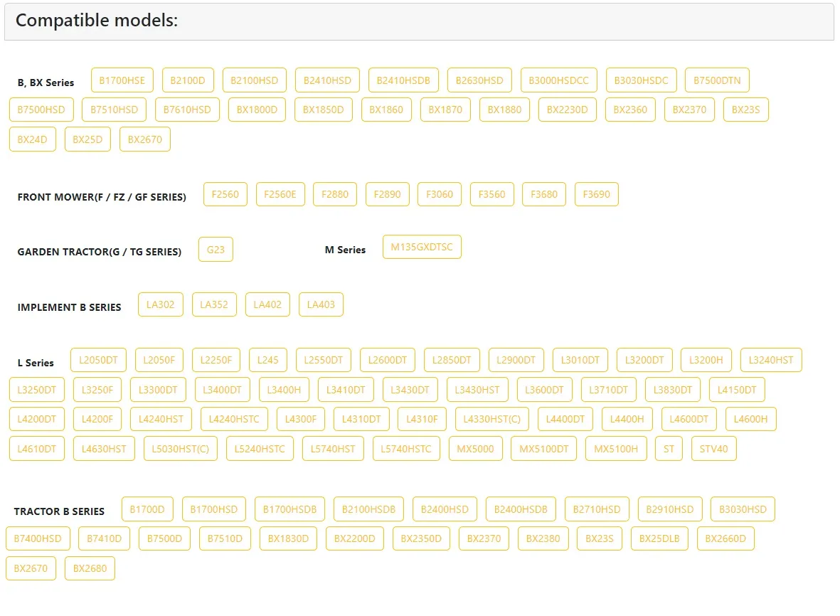The height and width of the screenshot is (616, 840).
Task: Click the L245 model tag
Action: click(x=268, y=360)
